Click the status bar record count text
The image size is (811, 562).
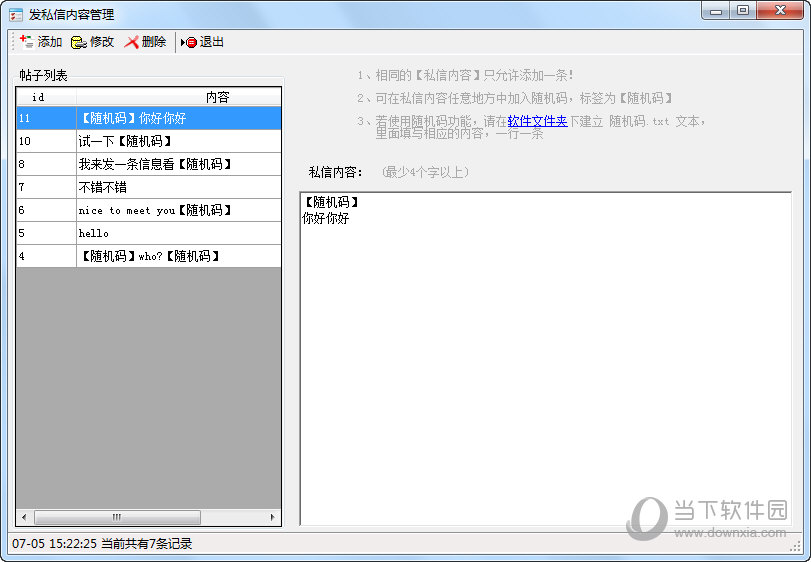[x=146, y=543]
